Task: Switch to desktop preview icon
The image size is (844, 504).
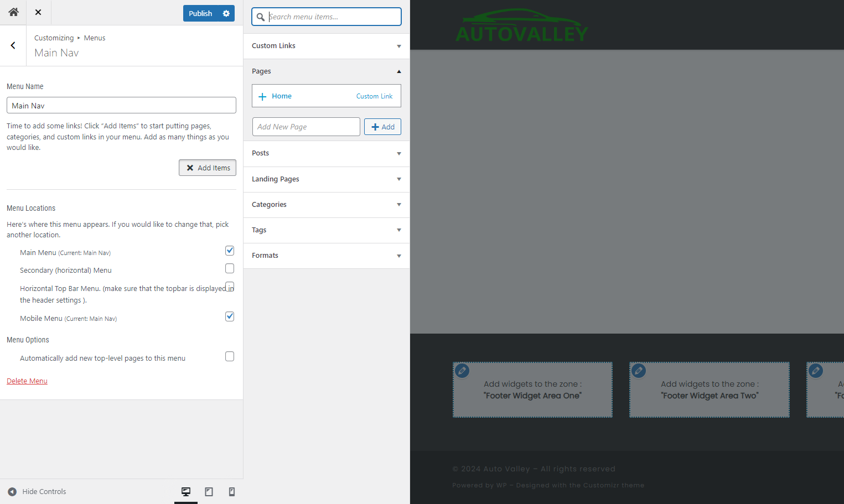Action: pos(186,491)
